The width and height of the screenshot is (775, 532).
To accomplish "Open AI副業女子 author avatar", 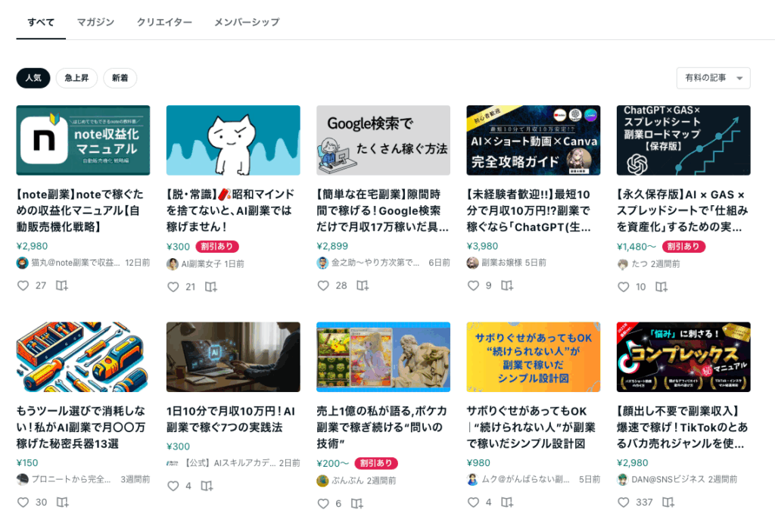I will click(x=173, y=264).
